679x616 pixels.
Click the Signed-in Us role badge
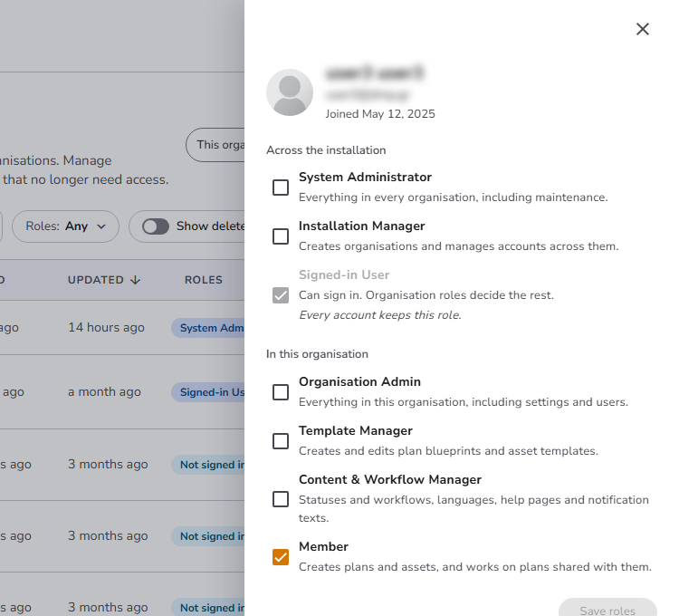pos(208,392)
